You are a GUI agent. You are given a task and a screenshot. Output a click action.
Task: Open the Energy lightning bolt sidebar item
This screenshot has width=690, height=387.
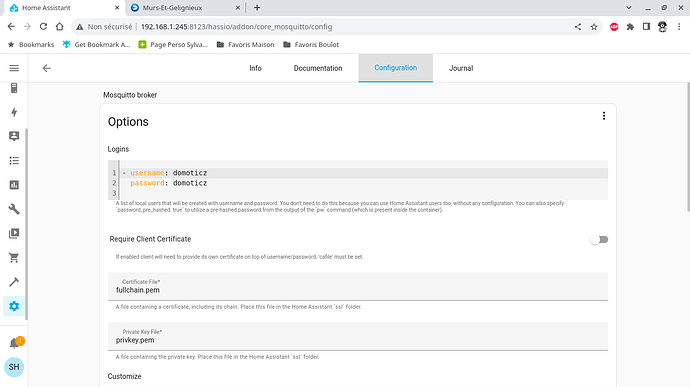(x=14, y=112)
